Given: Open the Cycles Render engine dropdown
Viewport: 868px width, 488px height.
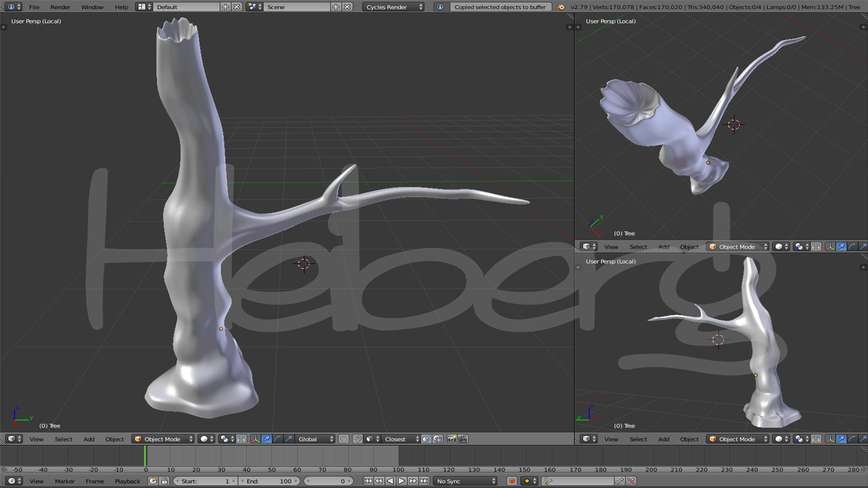Looking at the screenshot, I should pos(393,7).
